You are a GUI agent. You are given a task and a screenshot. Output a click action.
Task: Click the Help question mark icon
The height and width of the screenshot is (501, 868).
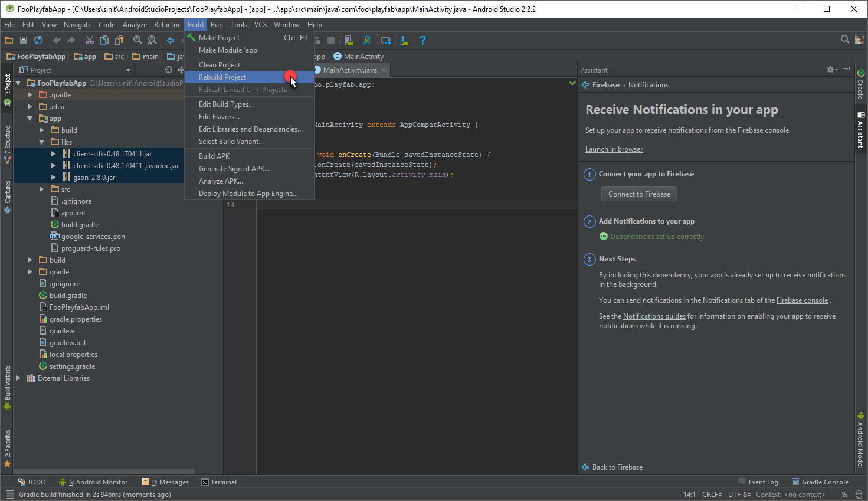click(x=422, y=40)
